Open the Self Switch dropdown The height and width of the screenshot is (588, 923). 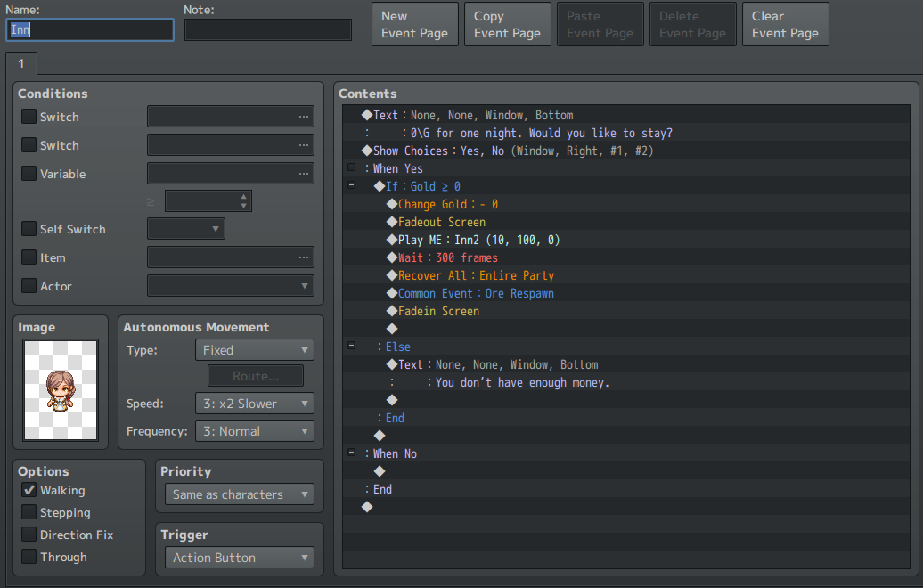[186, 229]
